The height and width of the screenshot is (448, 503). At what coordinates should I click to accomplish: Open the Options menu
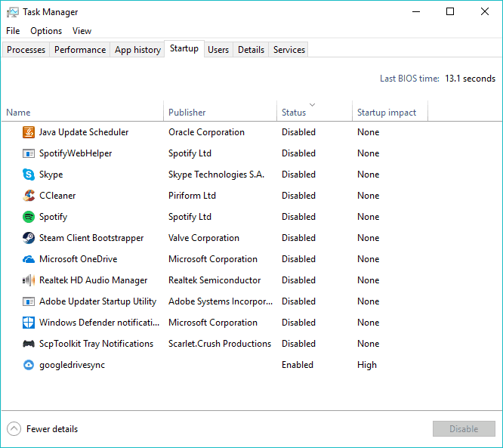click(x=46, y=31)
